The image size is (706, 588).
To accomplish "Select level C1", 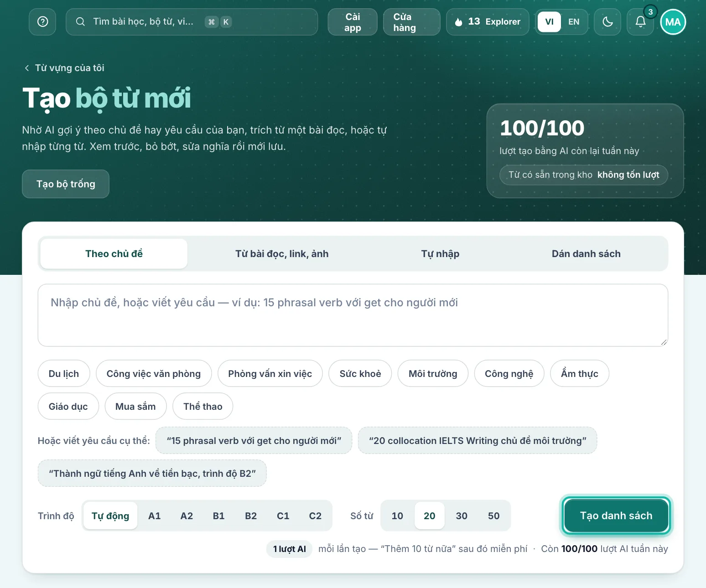I will (x=283, y=516).
